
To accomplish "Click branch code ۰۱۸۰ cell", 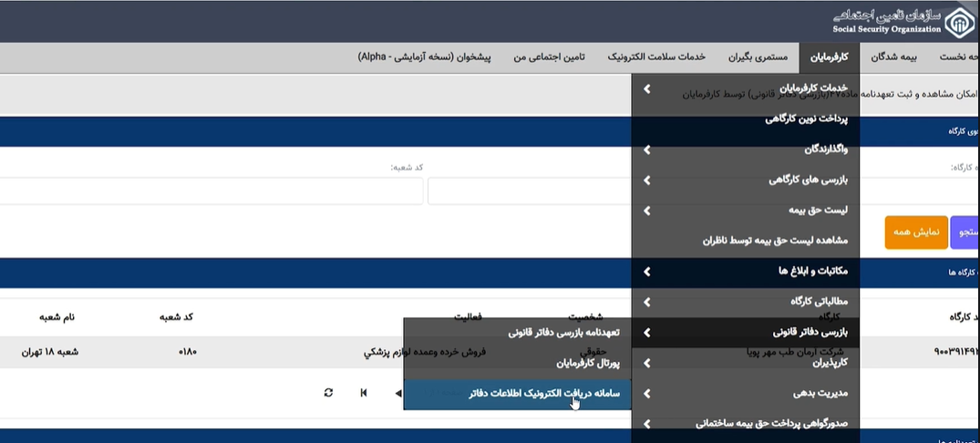I will tap(188, 353).
